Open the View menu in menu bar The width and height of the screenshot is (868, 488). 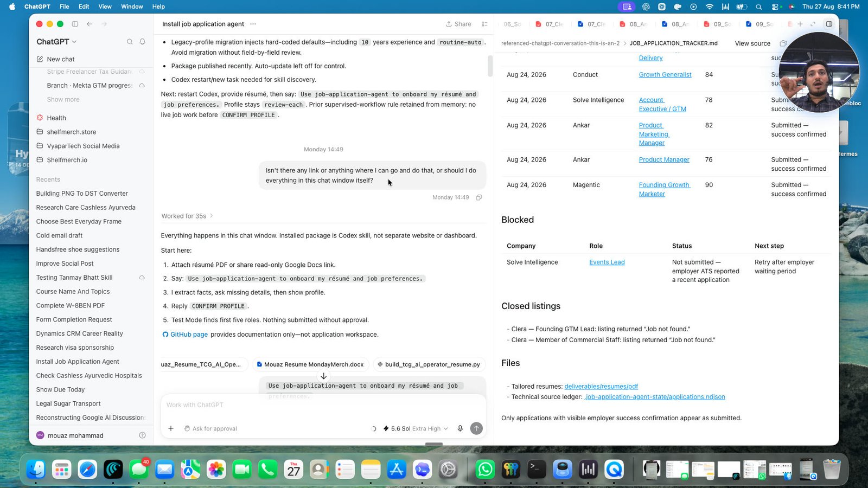click(105, 7)
